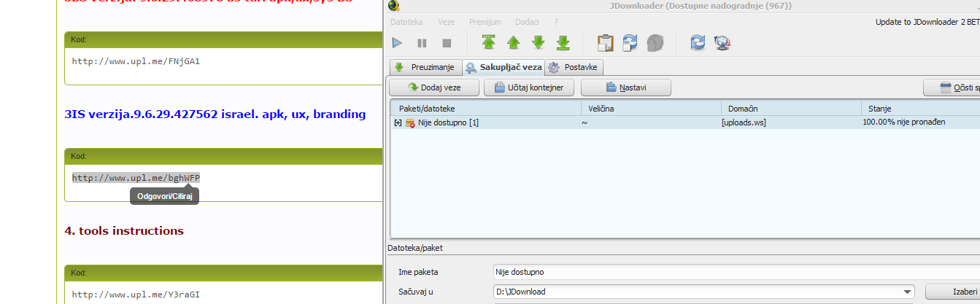The image size is (980, 304).
Task: Sort by Paketi/datoteke column header
Action: (x=486, y=108)
